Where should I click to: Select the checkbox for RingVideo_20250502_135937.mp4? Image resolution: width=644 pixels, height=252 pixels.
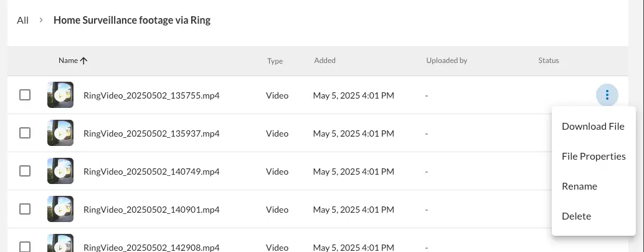click(x=25, y=133)
